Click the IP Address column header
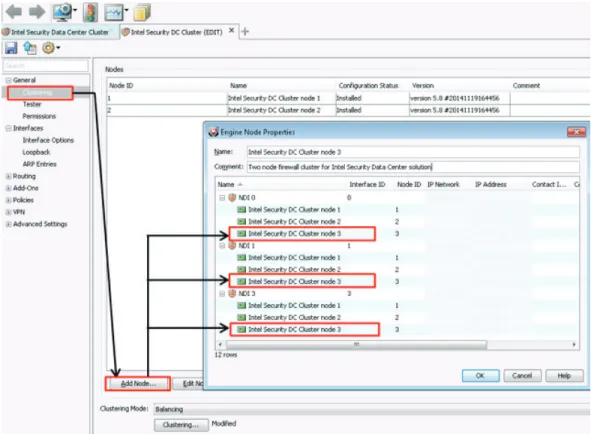The height and width of the screenshot is (434, 591). [490, 184]
